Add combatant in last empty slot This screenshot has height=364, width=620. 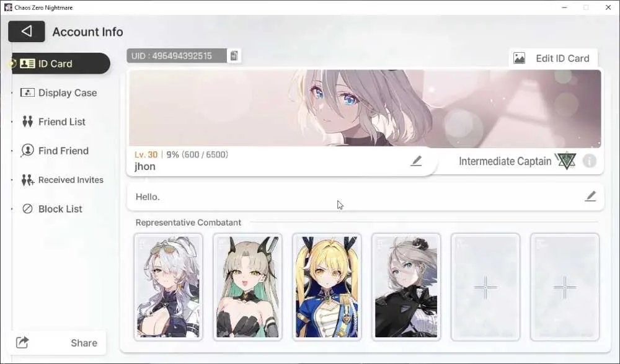565,287
